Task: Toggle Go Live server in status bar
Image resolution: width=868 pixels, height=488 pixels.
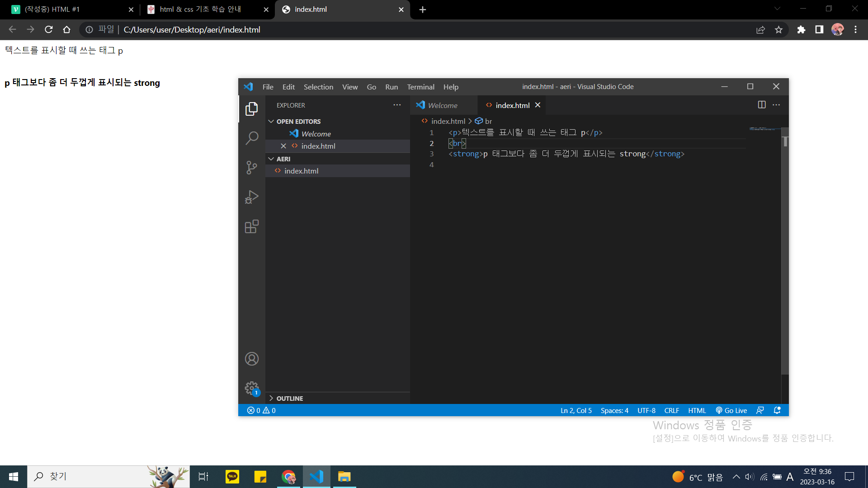Action: (731, 410)
